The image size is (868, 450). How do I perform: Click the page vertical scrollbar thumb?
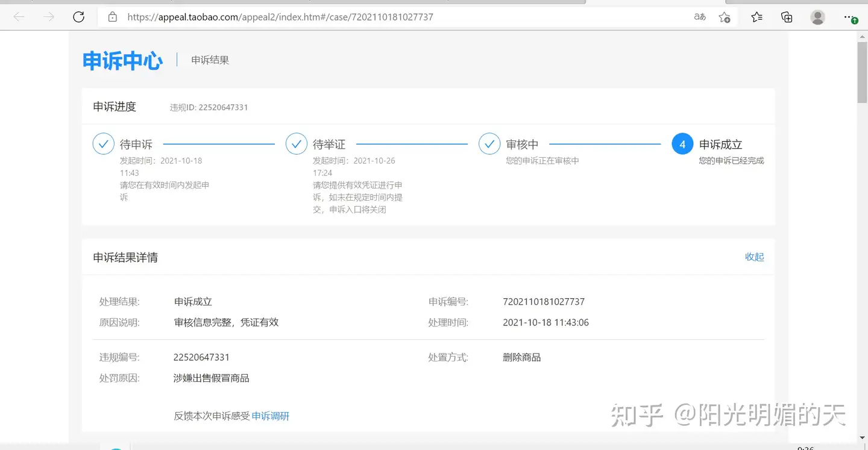pos(862,72)
